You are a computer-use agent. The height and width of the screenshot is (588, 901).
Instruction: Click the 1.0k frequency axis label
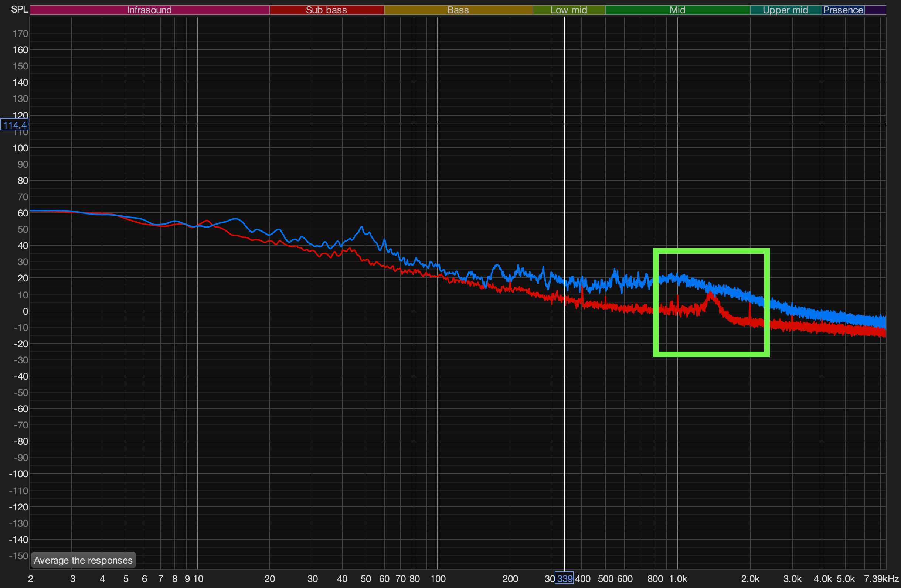pos(678,578)
